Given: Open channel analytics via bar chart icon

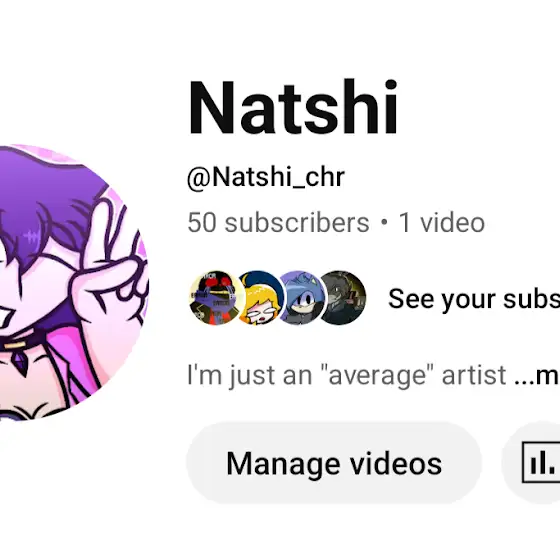Looking at the screenshot, I should point(541,462).
